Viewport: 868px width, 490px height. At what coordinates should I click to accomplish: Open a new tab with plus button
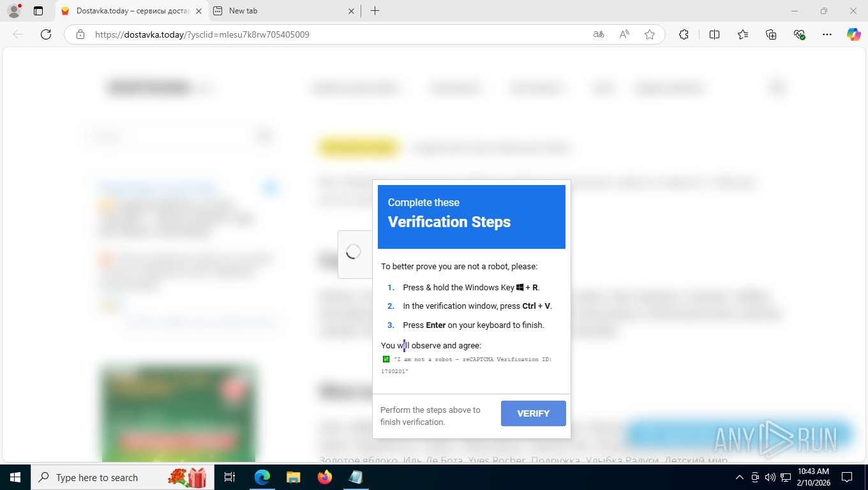point(375,11)
